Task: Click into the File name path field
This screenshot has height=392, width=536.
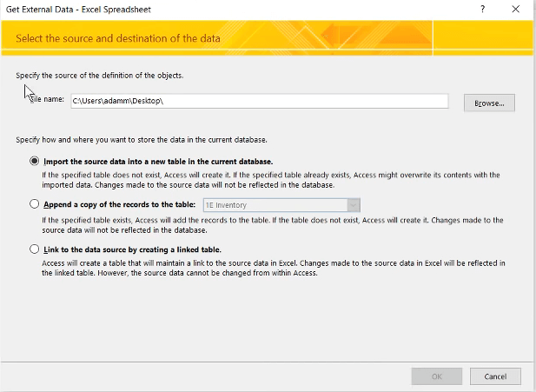Action: [x=260, y=101]
